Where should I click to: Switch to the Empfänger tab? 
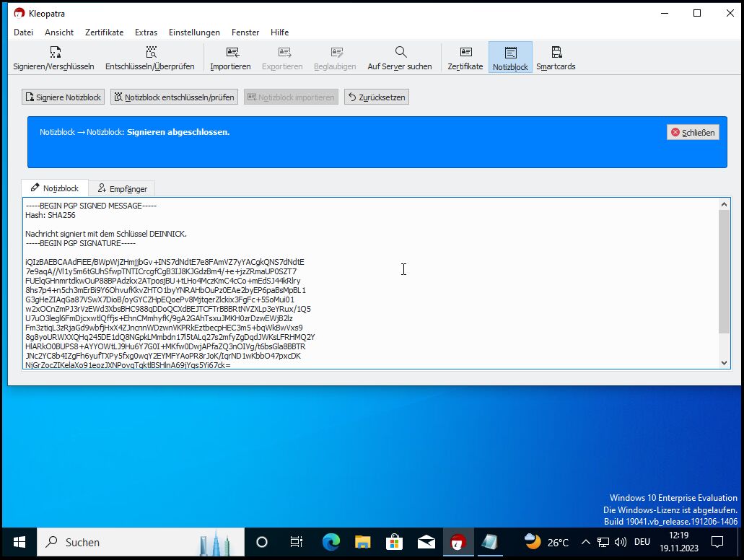pyautogui.click(x=122, y=189)
